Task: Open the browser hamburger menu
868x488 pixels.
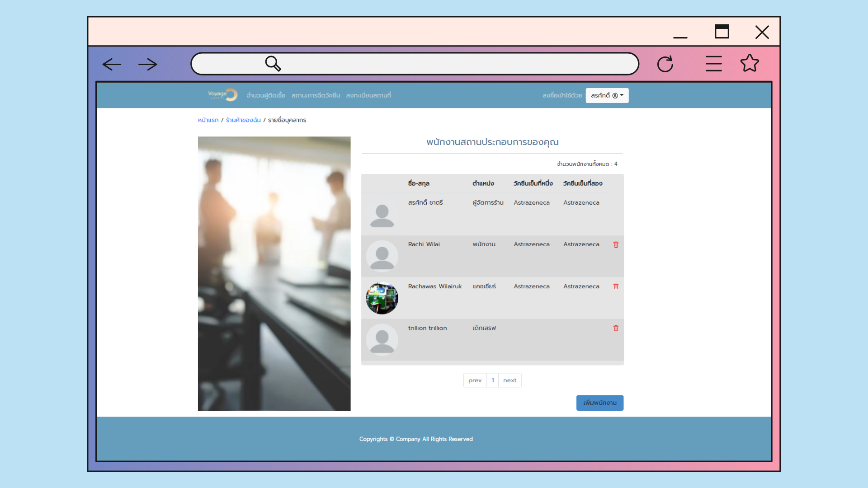Action: pyautogui.click(x=713, y=64)
